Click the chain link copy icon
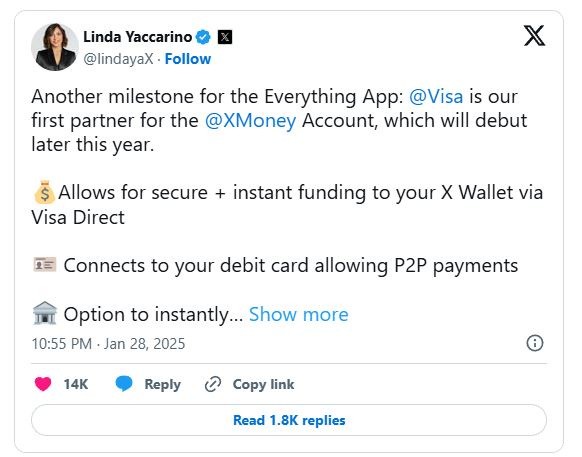 tap(213, 384)
